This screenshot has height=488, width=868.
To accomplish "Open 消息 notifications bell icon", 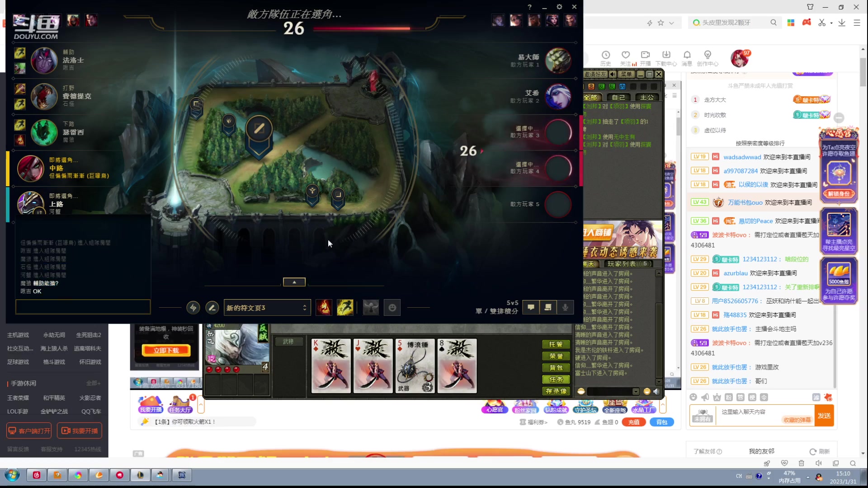I will (x=687, y=58).
